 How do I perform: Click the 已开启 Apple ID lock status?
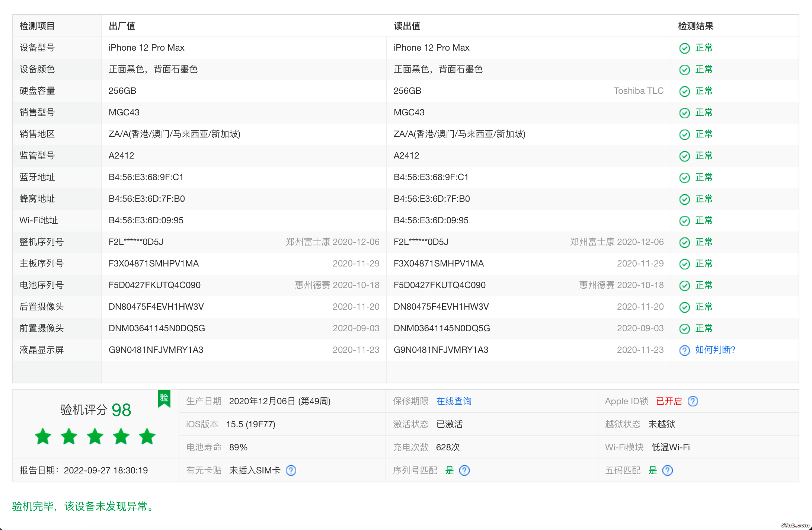pos(669,401)
